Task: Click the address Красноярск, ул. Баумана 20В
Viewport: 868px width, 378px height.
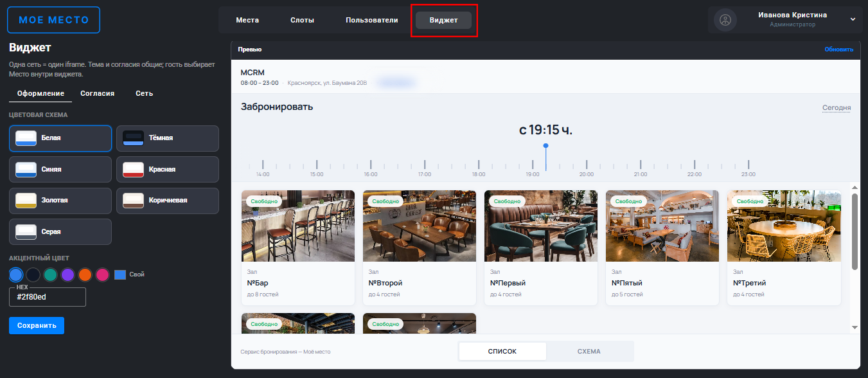Action: click(x=328, y=83)
